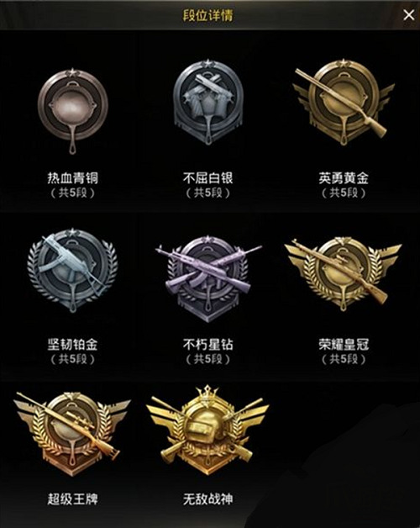
Task: Click the 不屈白银 rank label
Action: point(208,177)
